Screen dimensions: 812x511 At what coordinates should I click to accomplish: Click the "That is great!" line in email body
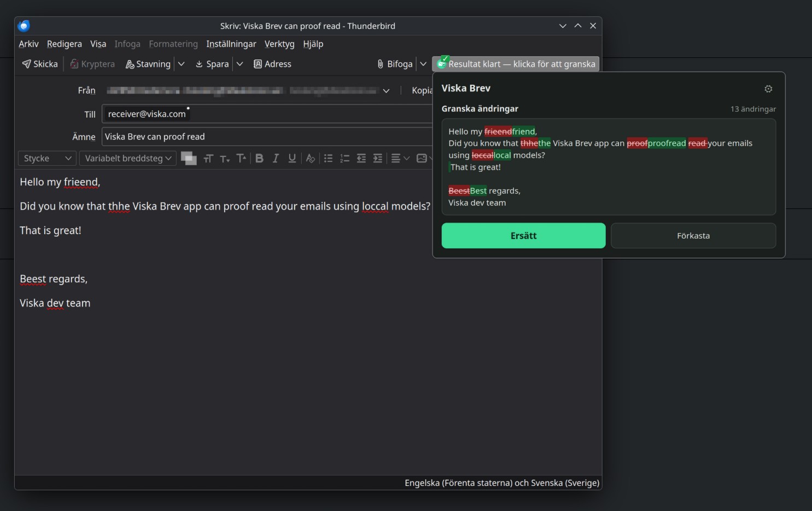50,231
